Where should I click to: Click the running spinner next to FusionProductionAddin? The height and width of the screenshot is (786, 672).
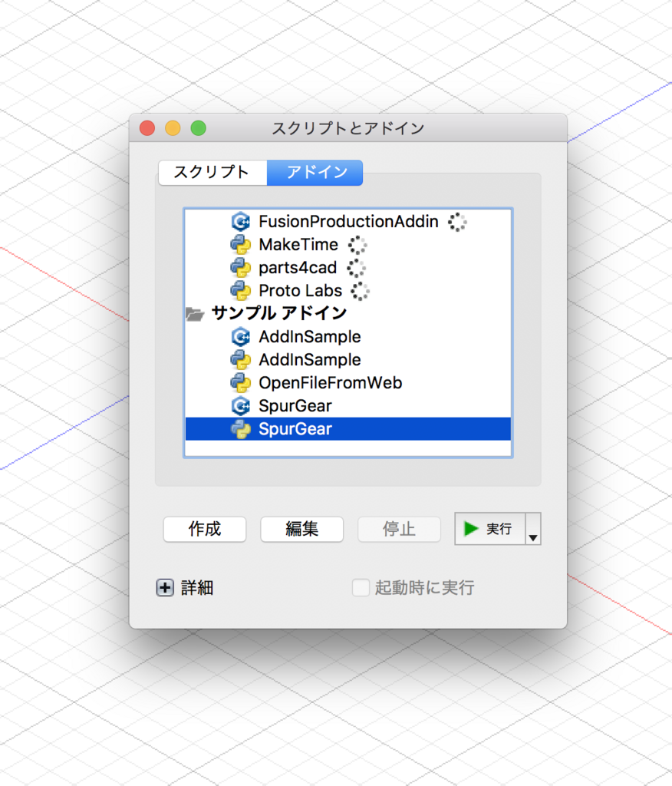coord(457,222)
